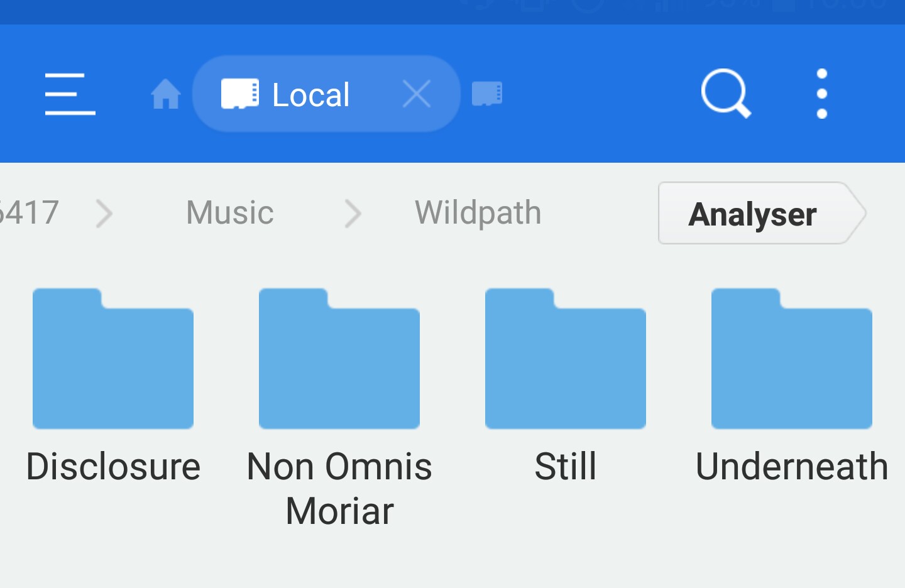Viewport: 905px width, 588px height.
Task: Open the Underneath folder icon
Action: click(x=792, y=359)
